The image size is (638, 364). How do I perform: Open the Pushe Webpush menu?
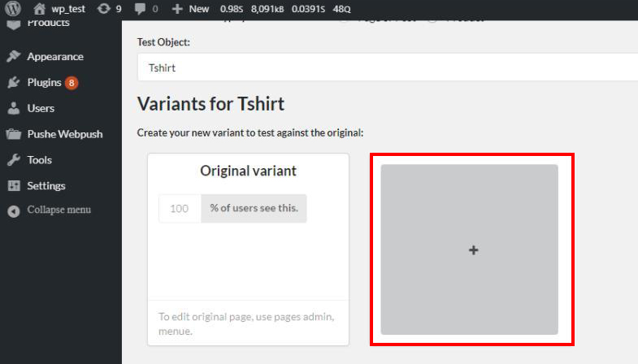pos(65,134)
